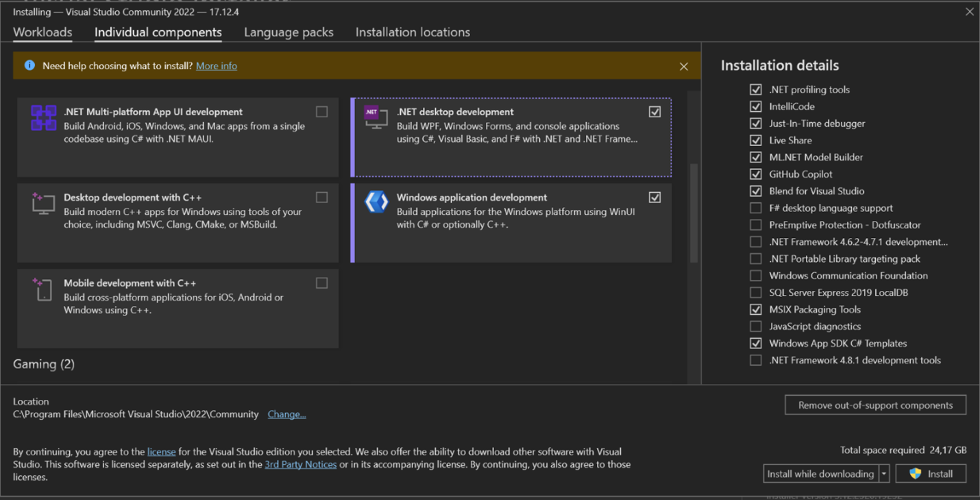Uncheck .NET profiling tools component
This screenshot has width=980, height=500.
tap(755, 89)
